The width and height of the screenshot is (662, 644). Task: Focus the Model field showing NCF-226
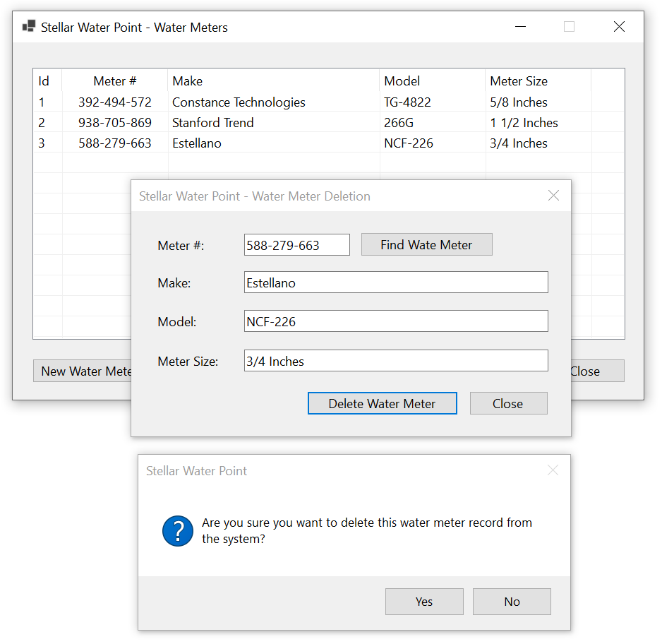click(396, 321)
